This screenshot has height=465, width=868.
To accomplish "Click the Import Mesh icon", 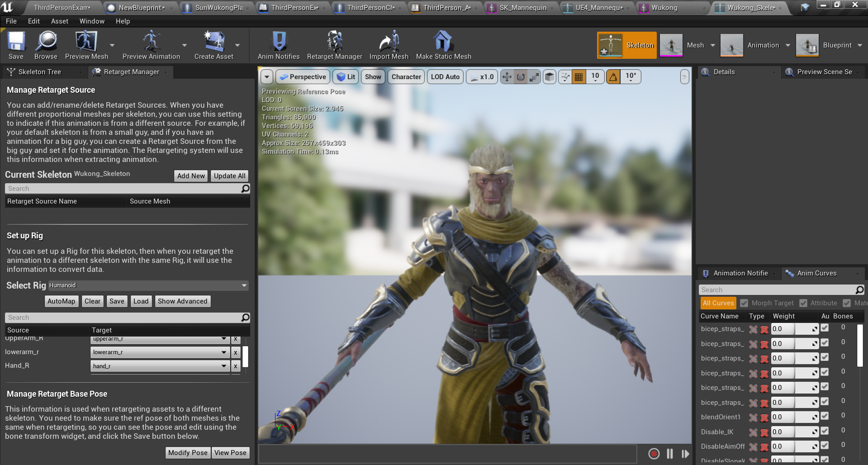I will (x=389, y=41).
